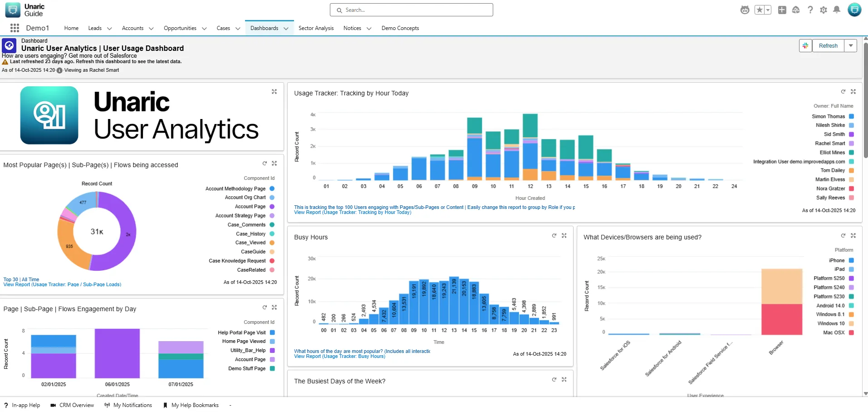Expand the Opportunities tab dropdown chevron
Screen dimensions: 868x412
coord(204,29)
